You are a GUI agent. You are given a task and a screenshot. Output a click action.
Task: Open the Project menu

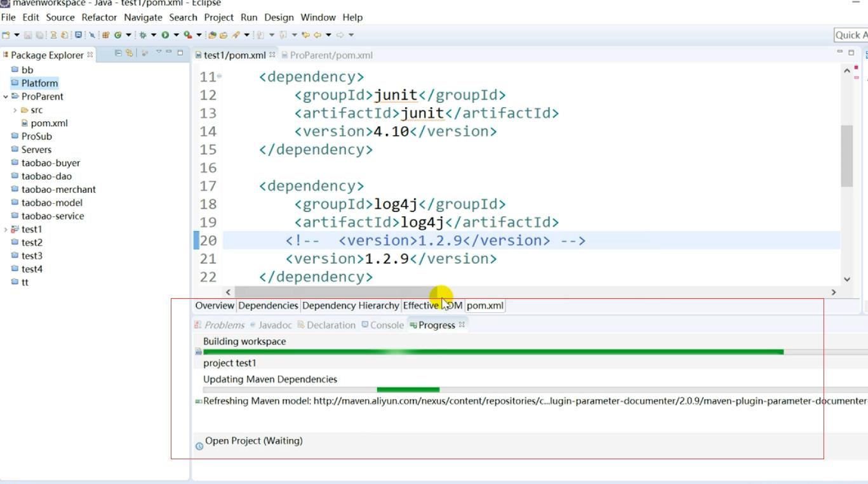[218, 17]
